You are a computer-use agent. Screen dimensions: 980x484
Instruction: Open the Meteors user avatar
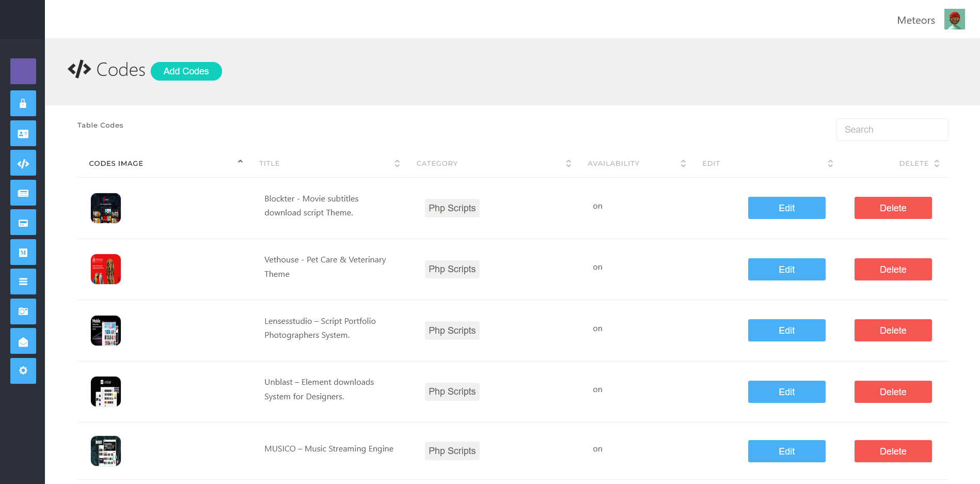pyautogui.click(x=954, y=20)
